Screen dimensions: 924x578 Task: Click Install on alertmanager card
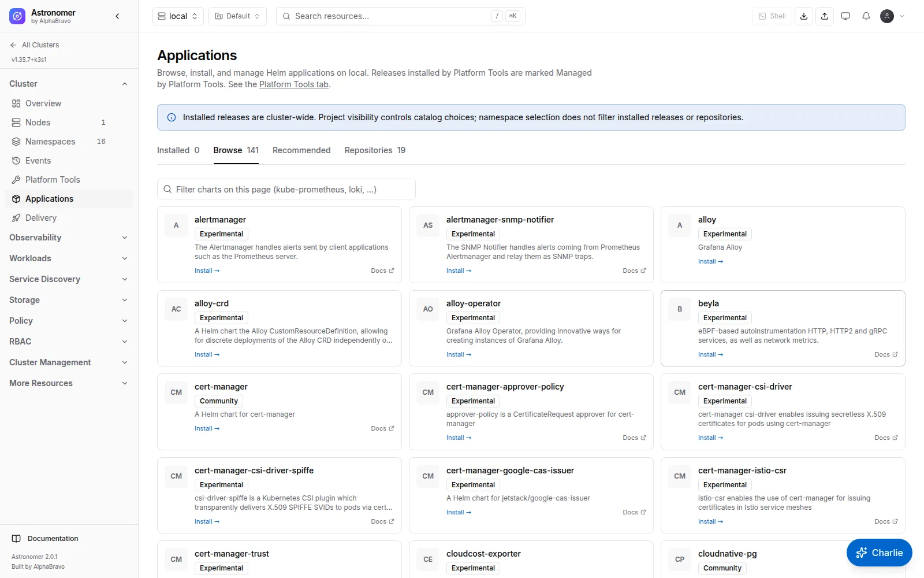tap(207, 271)
